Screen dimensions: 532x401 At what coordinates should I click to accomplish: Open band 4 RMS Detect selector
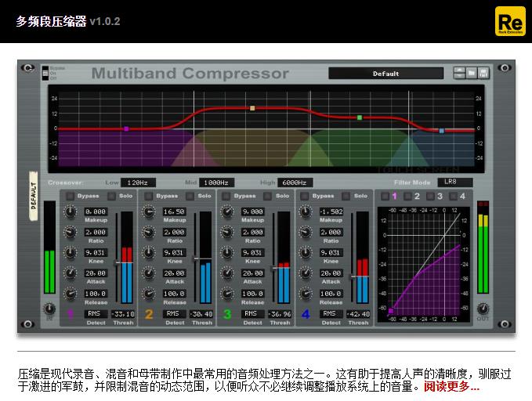point(331,314)
